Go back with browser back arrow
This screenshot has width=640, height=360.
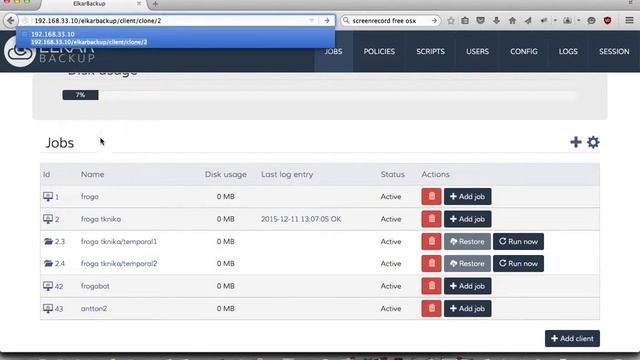click(11, 20)
